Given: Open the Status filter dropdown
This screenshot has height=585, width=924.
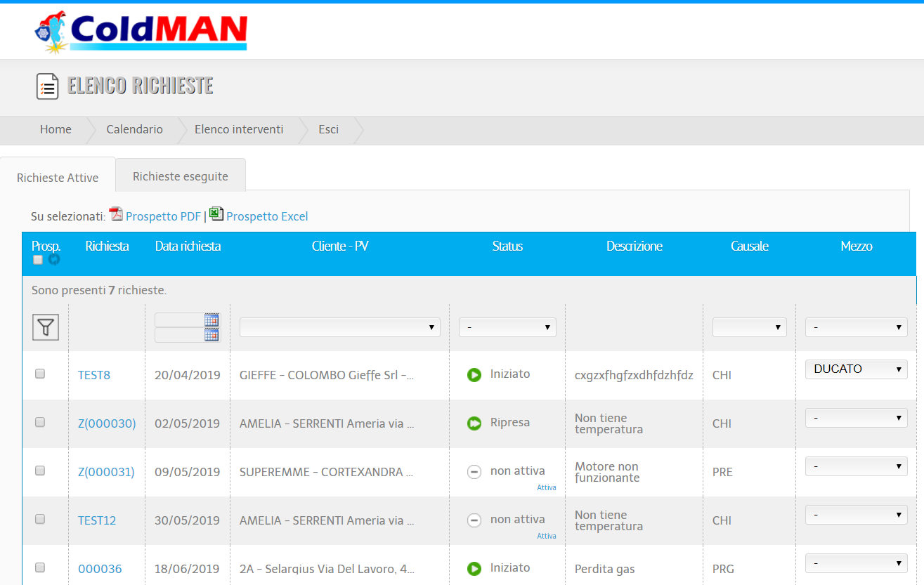Looking at the screenshot, I should click(x=507, y=327).
